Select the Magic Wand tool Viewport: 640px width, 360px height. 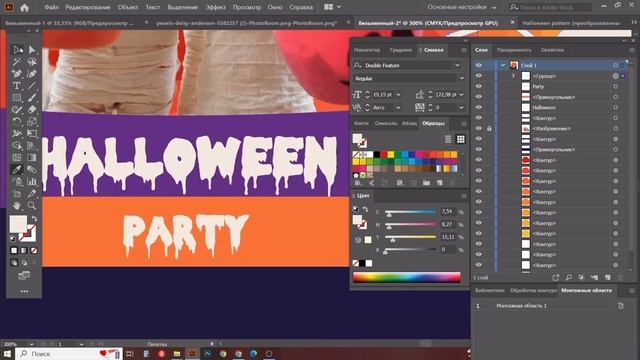pos(17,62)
